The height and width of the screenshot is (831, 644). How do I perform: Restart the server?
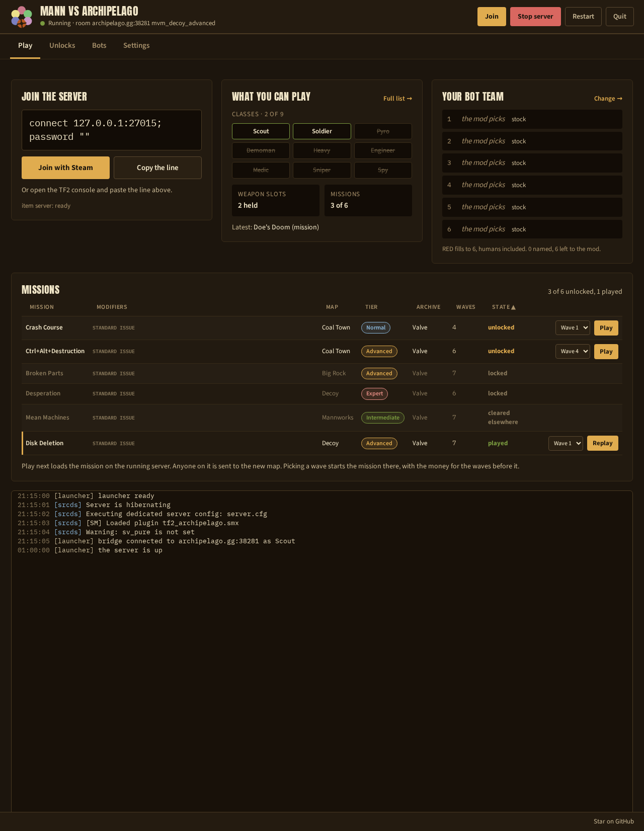tap(583, 17)
